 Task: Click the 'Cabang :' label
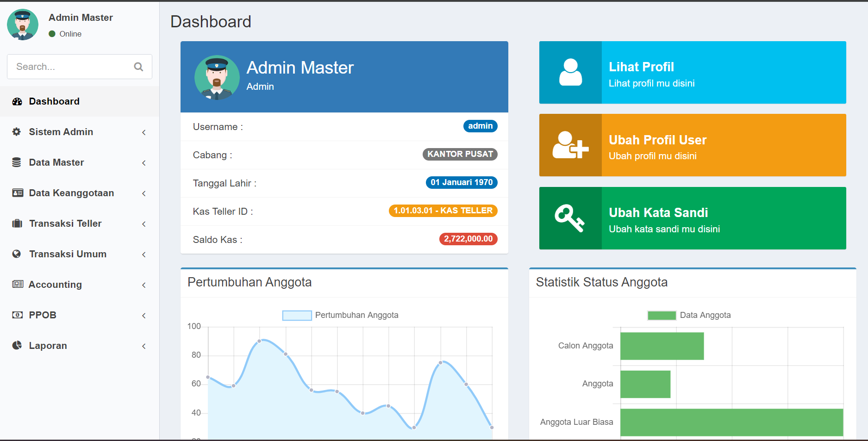[212, 155]
